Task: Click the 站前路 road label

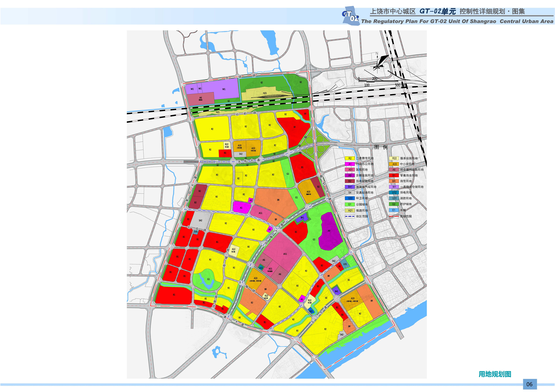Action: point(246,114)
